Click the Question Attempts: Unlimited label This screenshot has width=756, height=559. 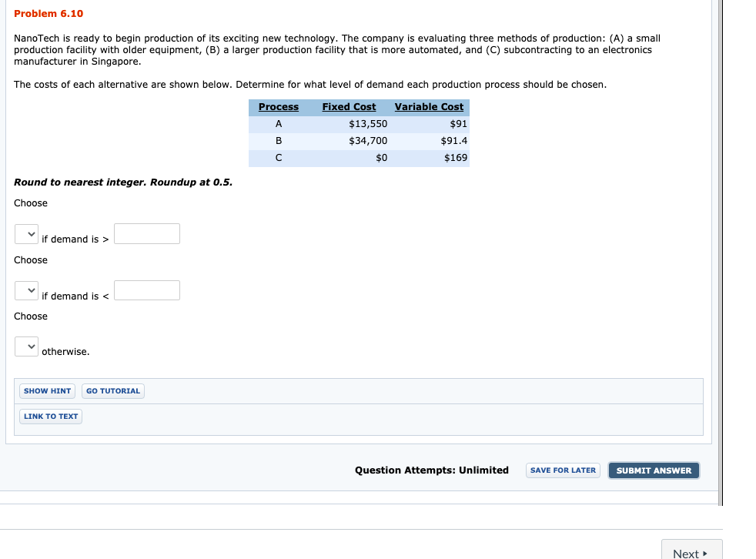pos(431,470)
